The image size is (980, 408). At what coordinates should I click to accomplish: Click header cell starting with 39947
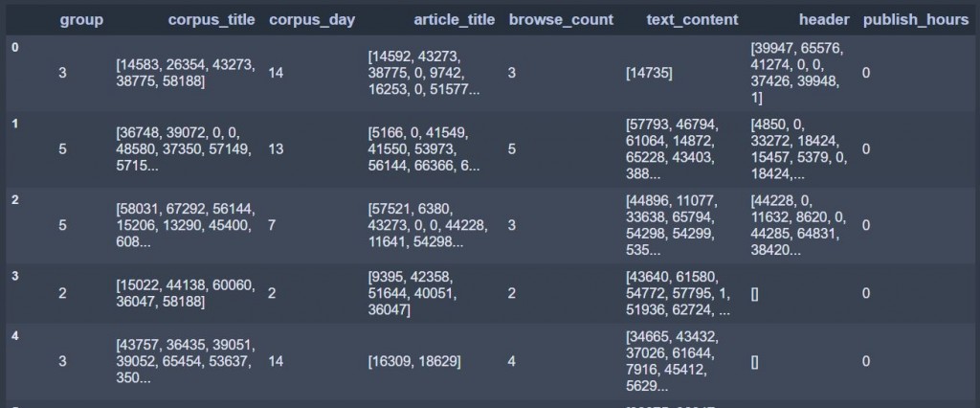coord(797,73)
